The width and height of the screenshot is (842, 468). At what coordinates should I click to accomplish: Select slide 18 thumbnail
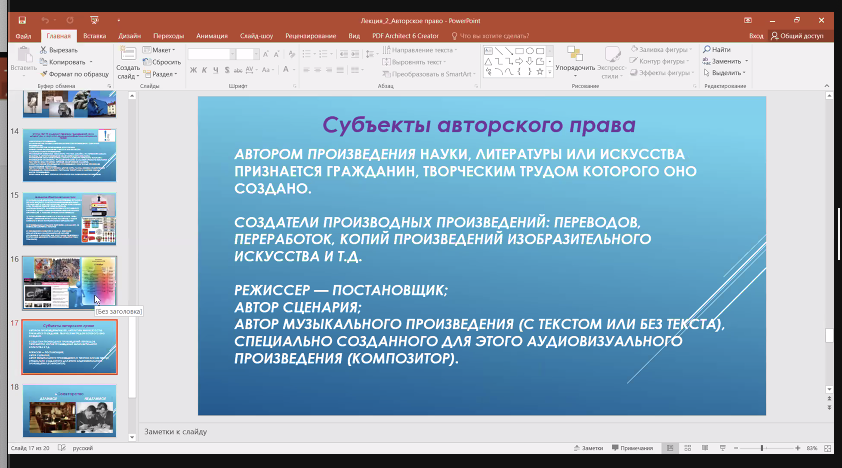(69, 411)
